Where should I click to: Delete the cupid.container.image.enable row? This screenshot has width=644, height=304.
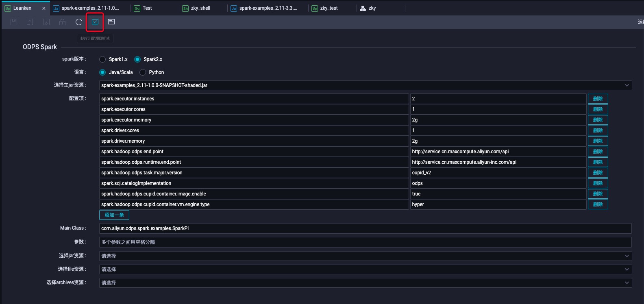tap(598, 194)
